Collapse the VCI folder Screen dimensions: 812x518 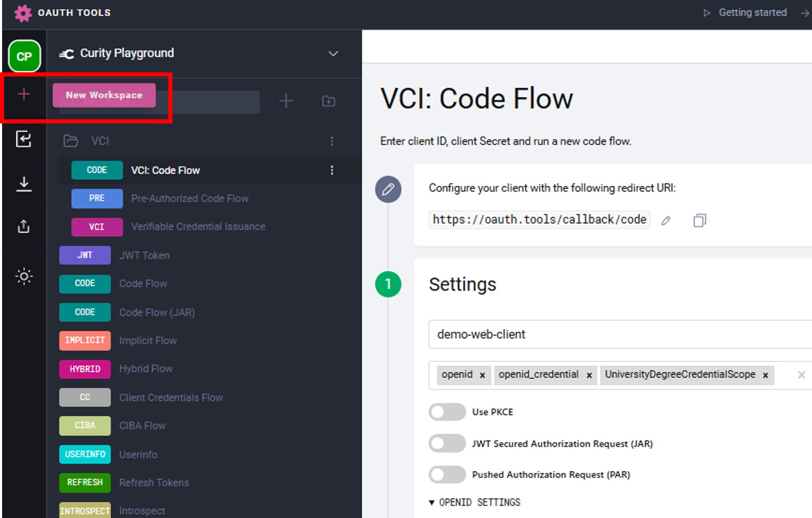tap(100, 141)
